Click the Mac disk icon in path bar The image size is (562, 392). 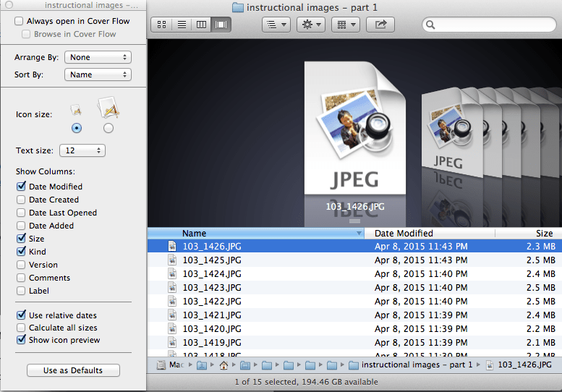tap(161, 365)
